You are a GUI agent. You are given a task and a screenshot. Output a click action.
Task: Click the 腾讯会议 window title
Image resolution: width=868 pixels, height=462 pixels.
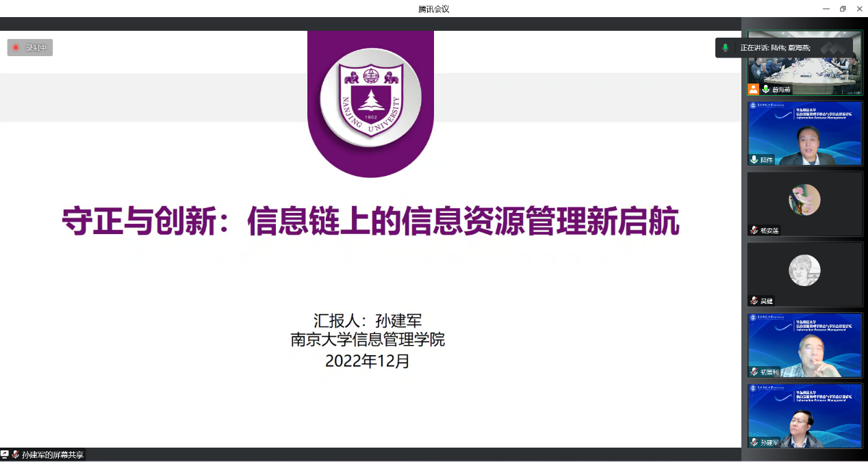coord(434,9)
